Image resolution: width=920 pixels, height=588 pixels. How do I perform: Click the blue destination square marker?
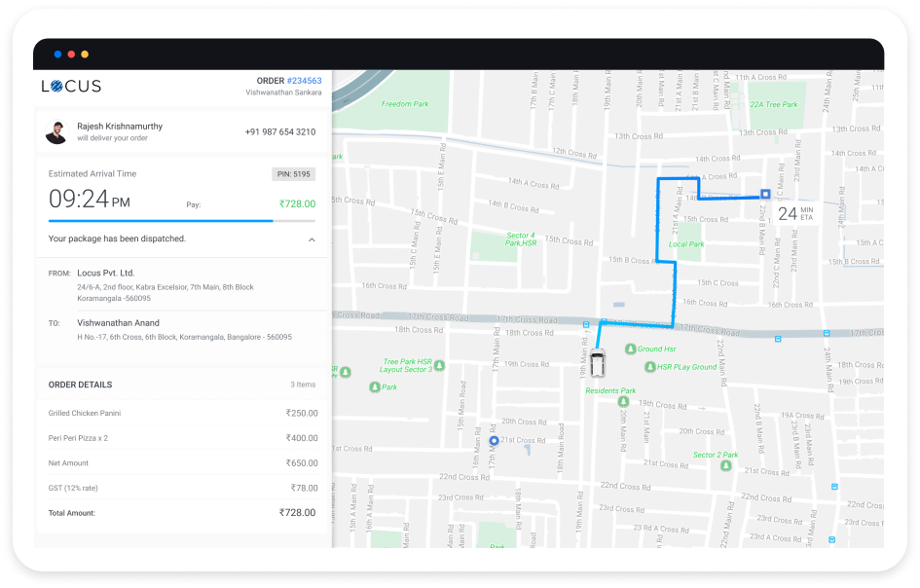pos(765,194)
